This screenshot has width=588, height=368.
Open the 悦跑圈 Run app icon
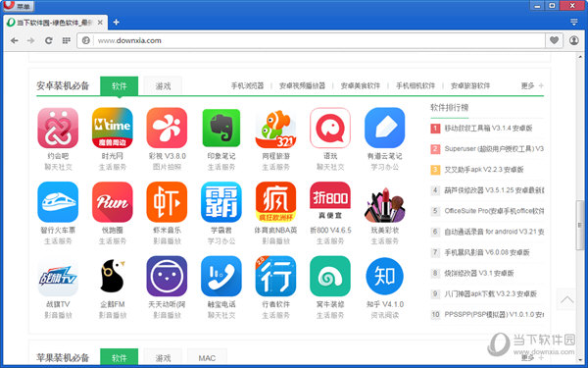(x=112, y=202)
